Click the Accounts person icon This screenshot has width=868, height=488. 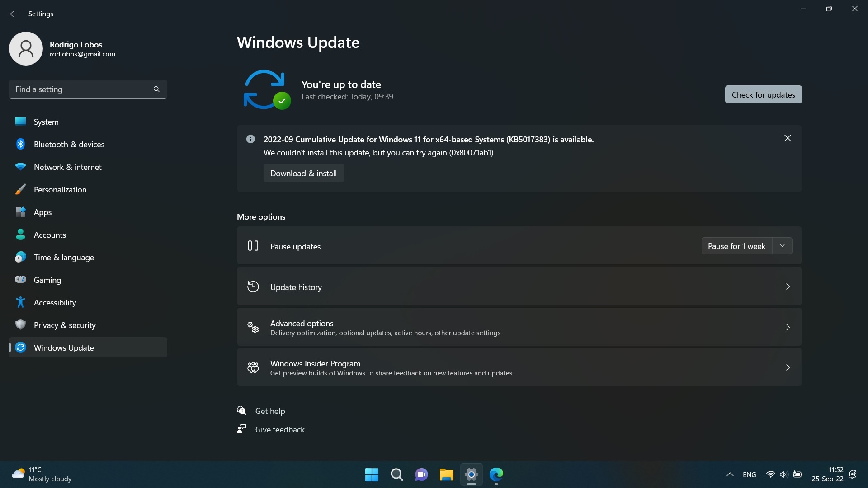click(20, 235)
